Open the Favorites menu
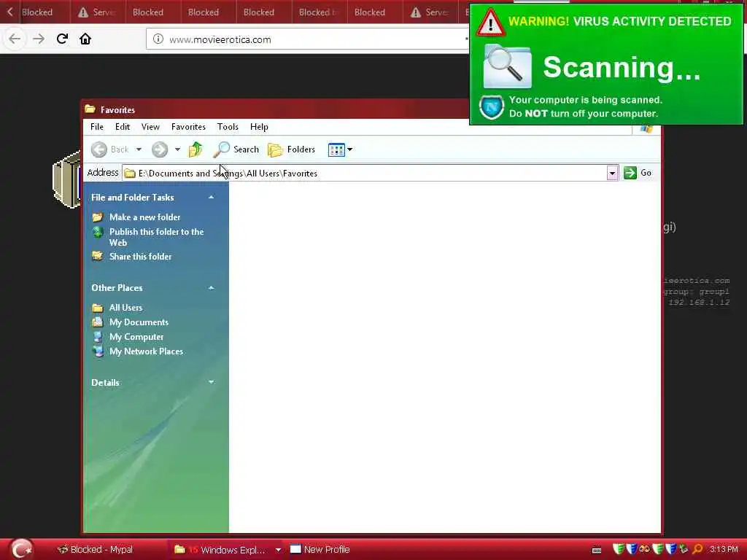Viewport: 747px width, 560px height. (x=188, y=127)
